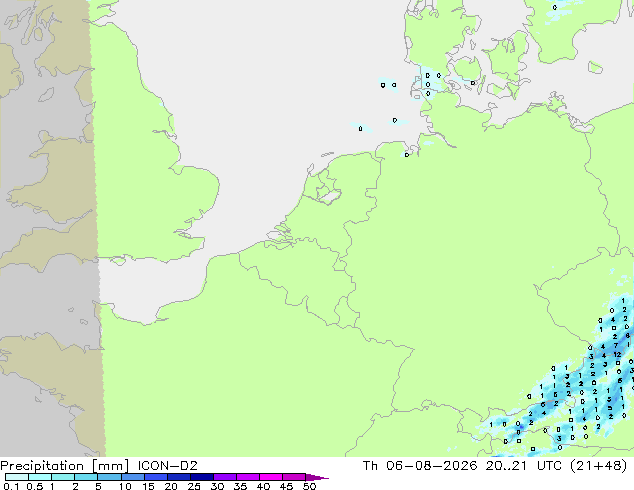The image size is (634, 490).
Task: Click the 'ICON-D2' model name label
Action: pos(167,466)
